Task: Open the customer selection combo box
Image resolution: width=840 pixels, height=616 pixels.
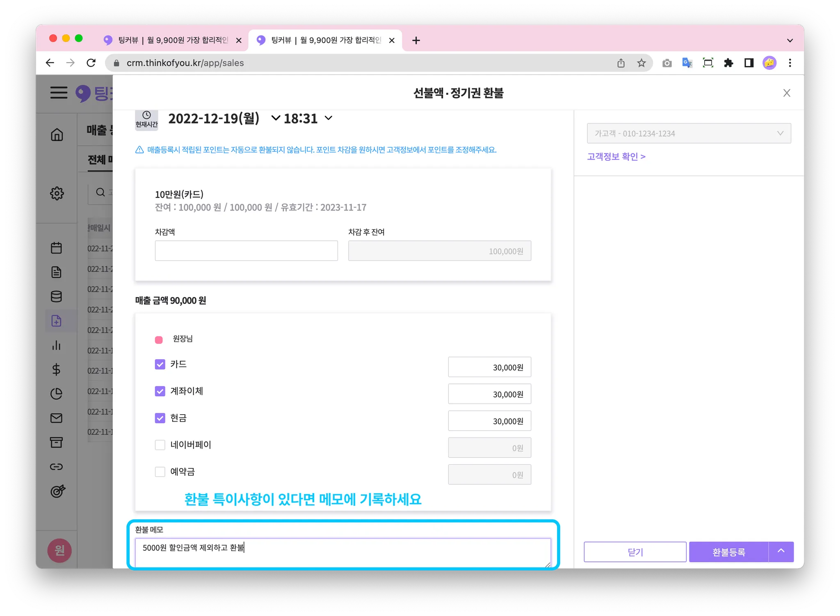Action: pyautogui.click(x=689, y=133)
